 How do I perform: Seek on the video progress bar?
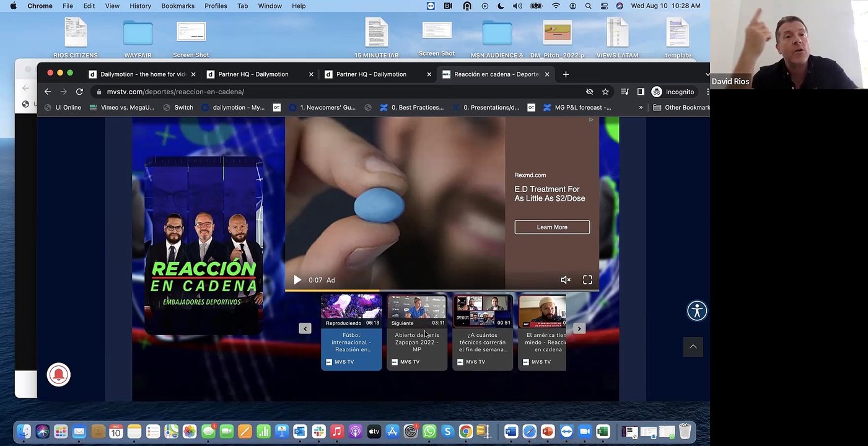pos(442,291)
